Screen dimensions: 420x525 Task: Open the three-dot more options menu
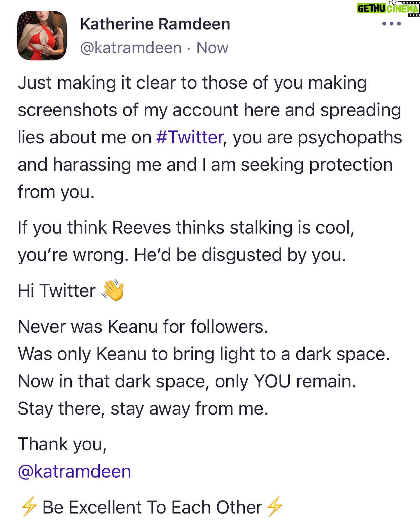click(391, 24)
